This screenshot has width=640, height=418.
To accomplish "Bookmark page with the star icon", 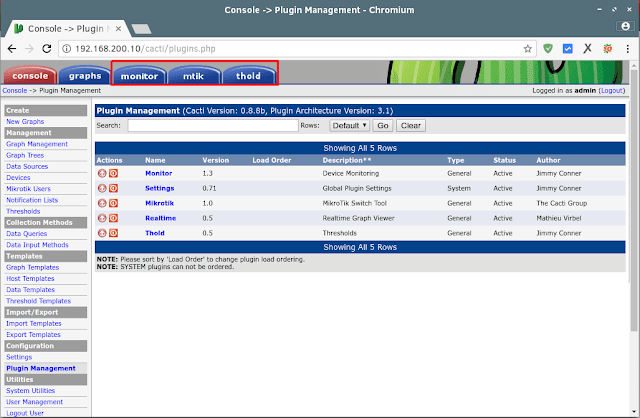I will point(528,49).
